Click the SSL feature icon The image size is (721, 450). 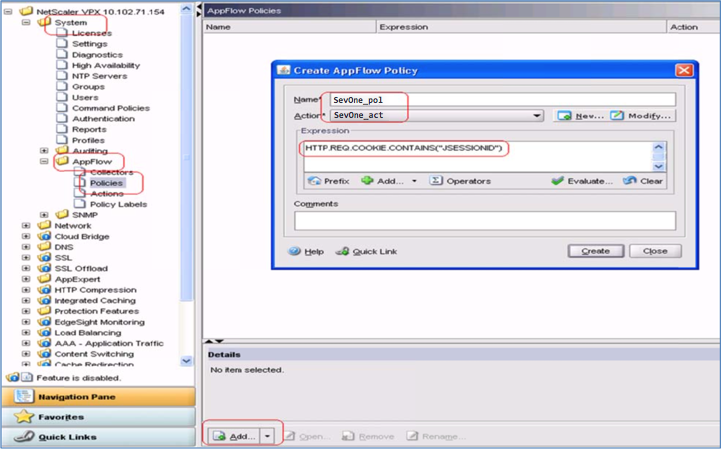[44, 257]
